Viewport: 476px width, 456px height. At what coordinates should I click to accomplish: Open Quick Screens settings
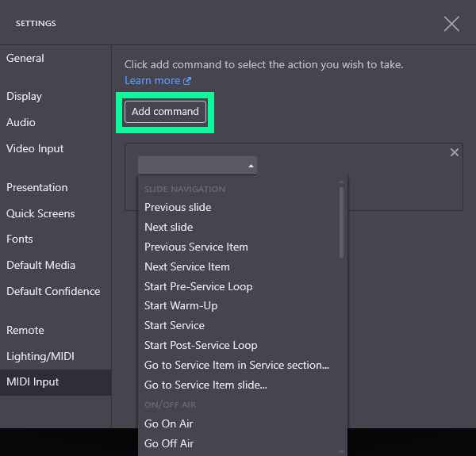pyautogui.click(x=40, y=213)
